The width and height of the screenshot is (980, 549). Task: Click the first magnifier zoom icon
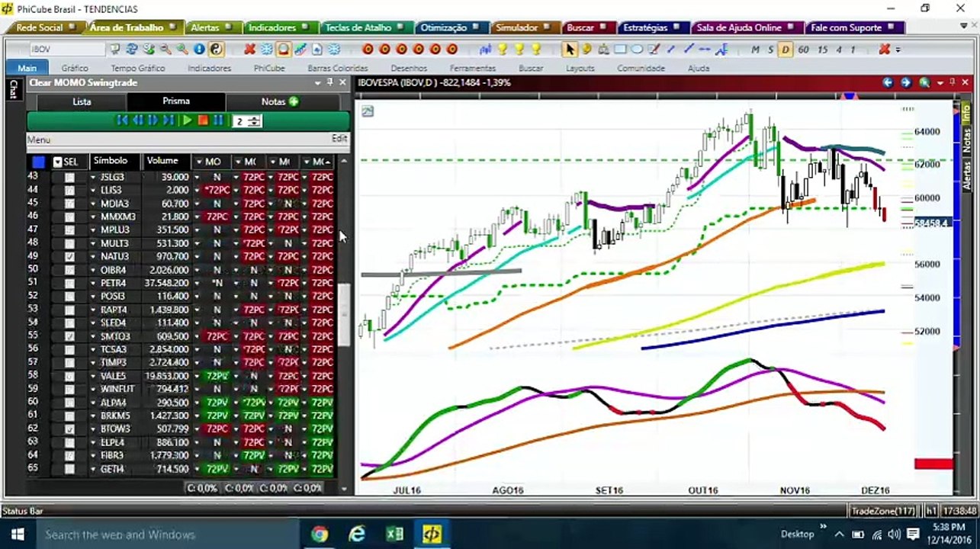click(x=165, y=50)
